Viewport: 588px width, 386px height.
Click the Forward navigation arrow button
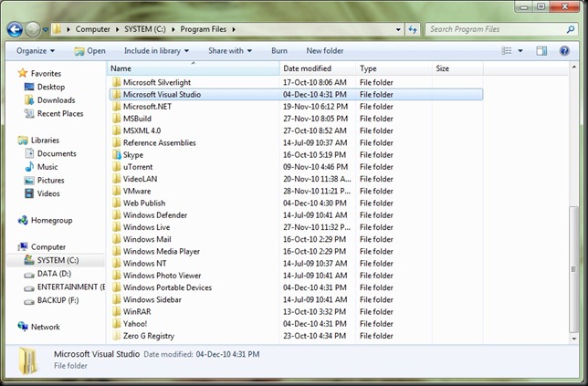(x=33, y=29)
